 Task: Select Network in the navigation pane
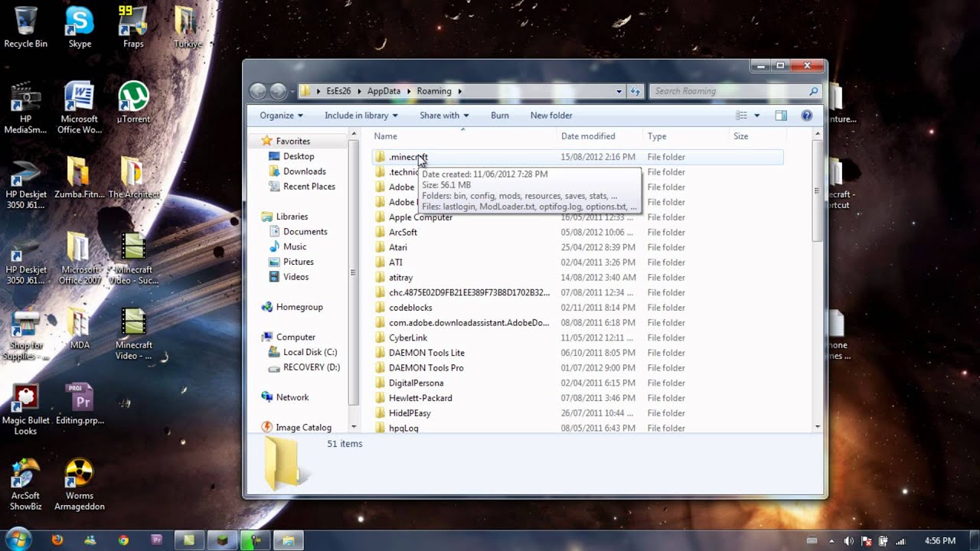285,397
